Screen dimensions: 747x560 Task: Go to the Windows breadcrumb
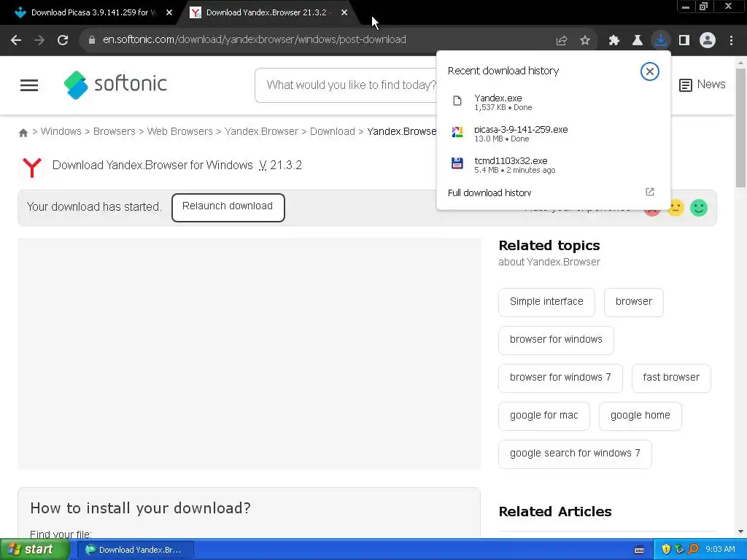tap(61, 131)
